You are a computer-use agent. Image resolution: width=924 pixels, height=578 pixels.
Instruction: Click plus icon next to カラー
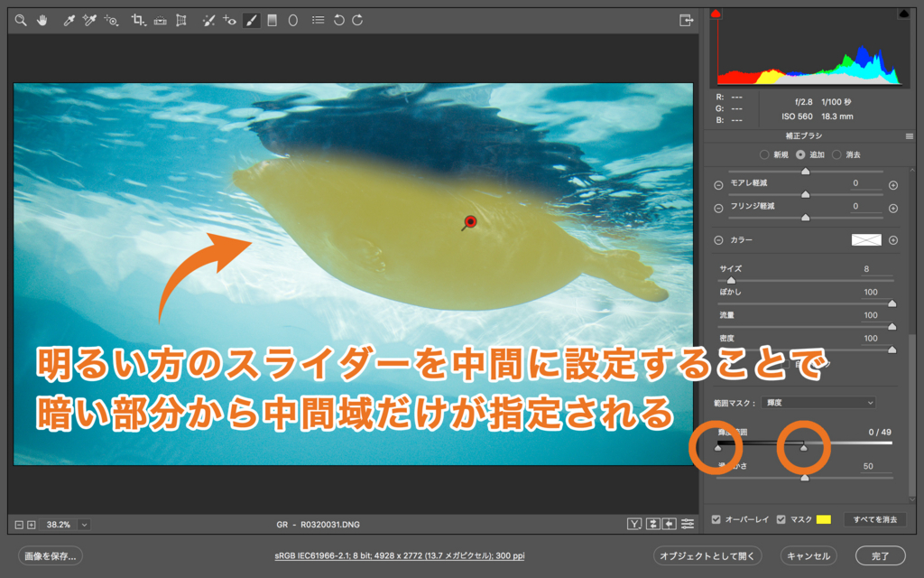click(x=893, y=240)
